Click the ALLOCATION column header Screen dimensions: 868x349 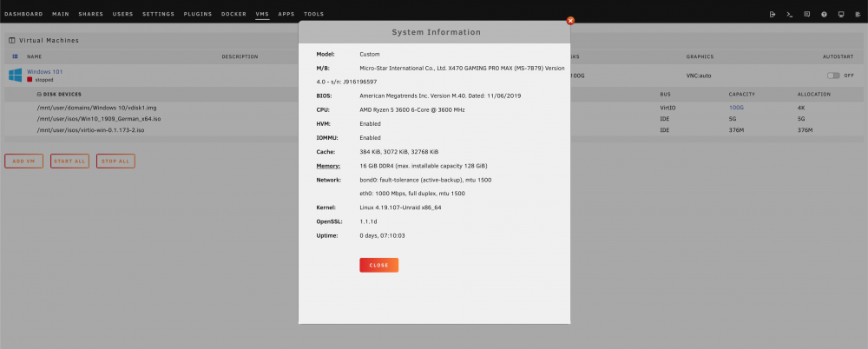[814, 94]
